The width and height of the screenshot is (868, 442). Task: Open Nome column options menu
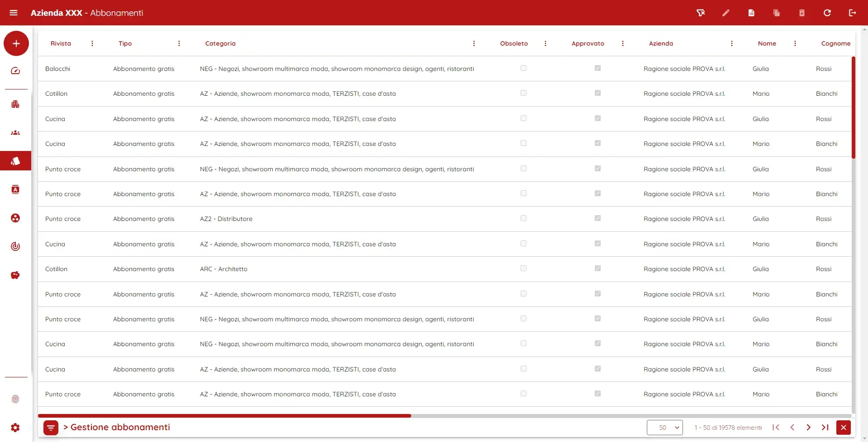click(795, 43)
